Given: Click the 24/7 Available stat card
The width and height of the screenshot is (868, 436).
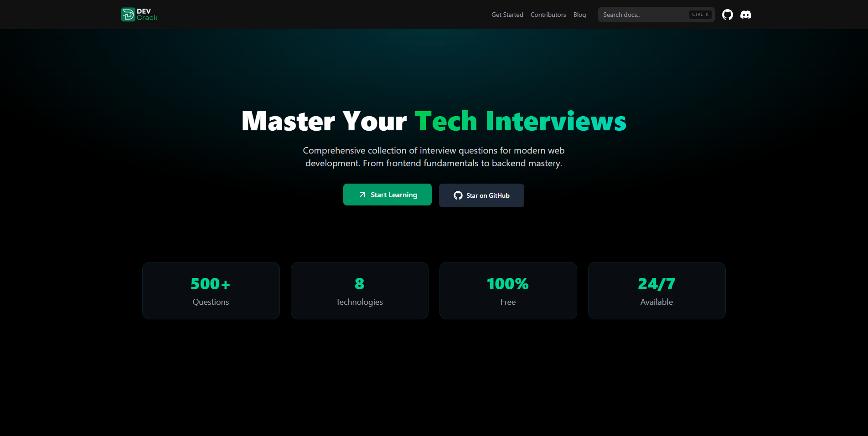Looking at the screenshot, I should pyautogui.click(x=656, y=291).
